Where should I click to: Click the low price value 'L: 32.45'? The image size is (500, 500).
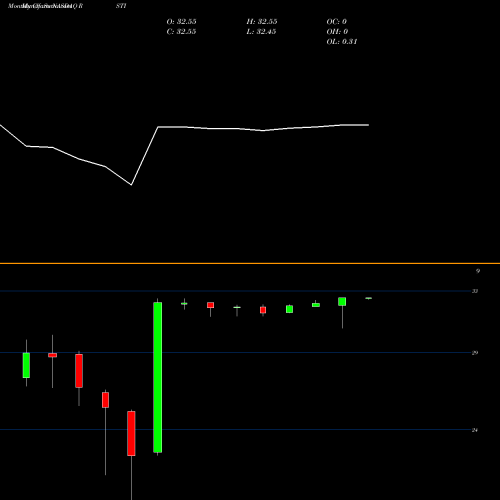[x=261, y=32]
